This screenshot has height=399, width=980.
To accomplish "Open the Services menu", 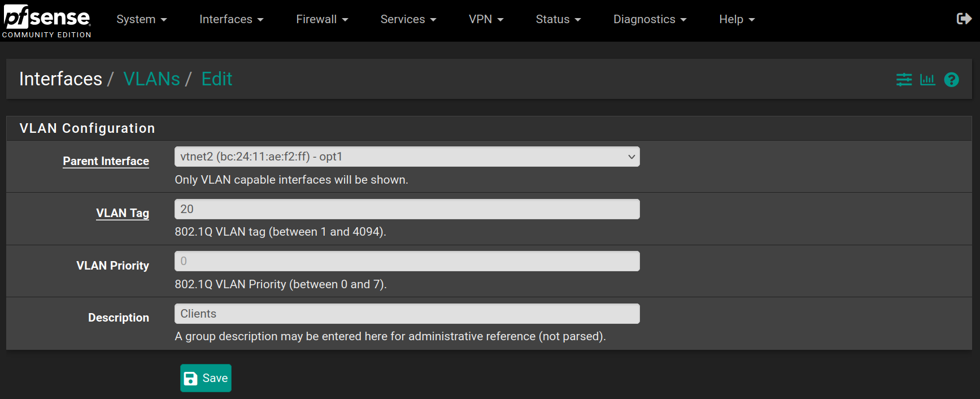I will point(408,19).
